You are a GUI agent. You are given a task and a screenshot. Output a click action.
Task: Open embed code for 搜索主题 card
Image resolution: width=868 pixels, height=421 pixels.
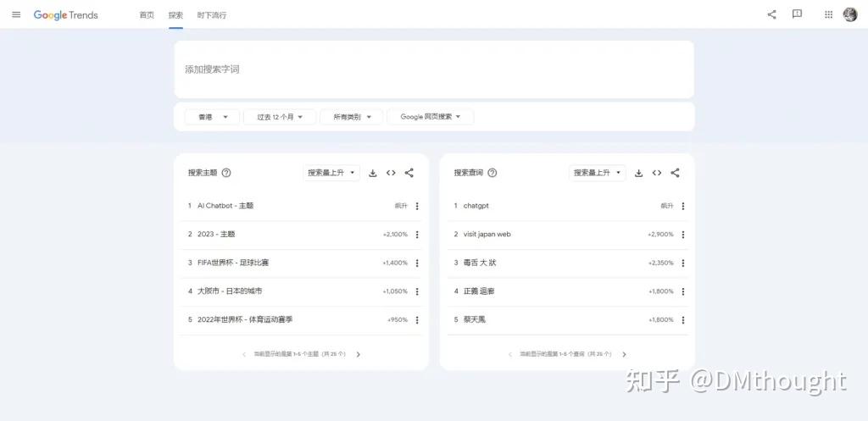point(391,173)
